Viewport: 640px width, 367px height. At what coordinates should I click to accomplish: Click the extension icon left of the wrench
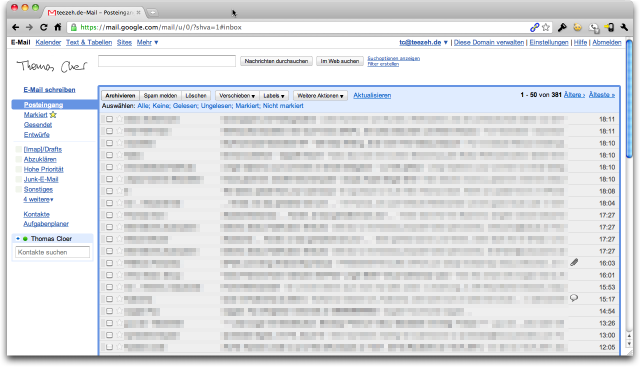(x=609, y=27)
